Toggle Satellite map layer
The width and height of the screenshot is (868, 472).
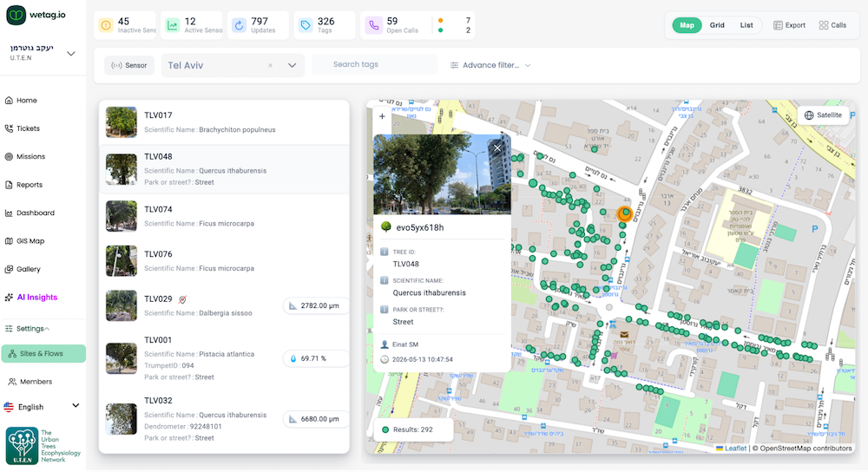(823, 115)
